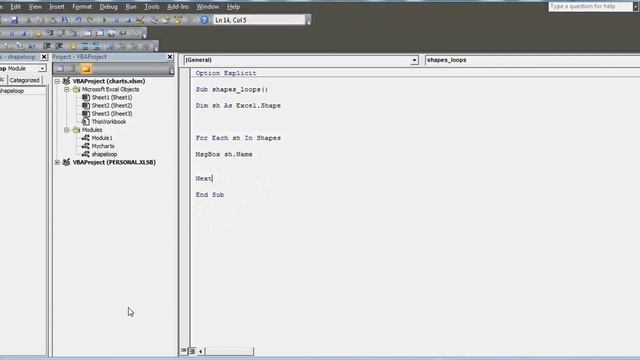Open the Debug menu
This screenshot has width=640, height=360.
tap(109, 7)
